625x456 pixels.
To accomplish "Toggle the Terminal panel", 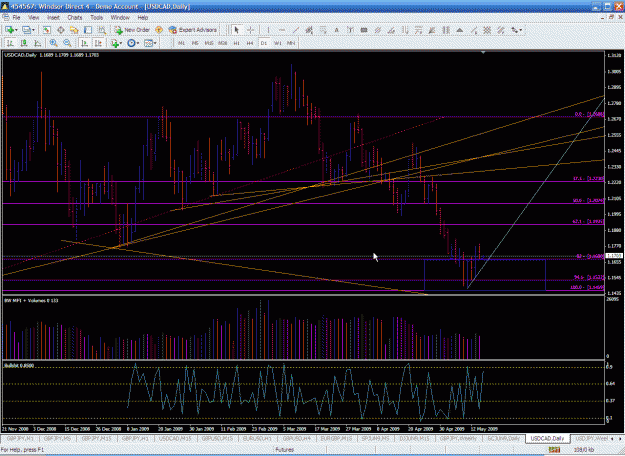I will tap(88, 30).
